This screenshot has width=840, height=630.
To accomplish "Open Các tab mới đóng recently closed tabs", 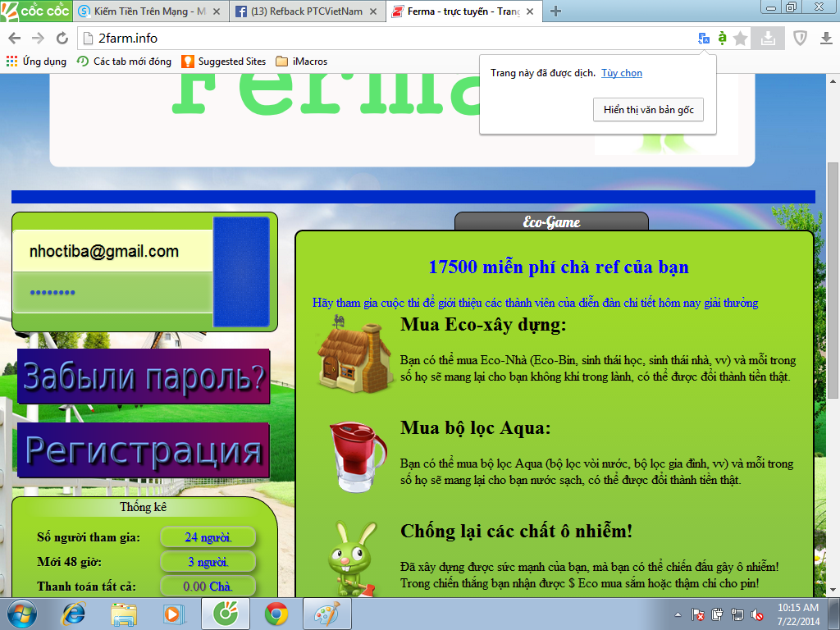I will [x=125, y=62].
